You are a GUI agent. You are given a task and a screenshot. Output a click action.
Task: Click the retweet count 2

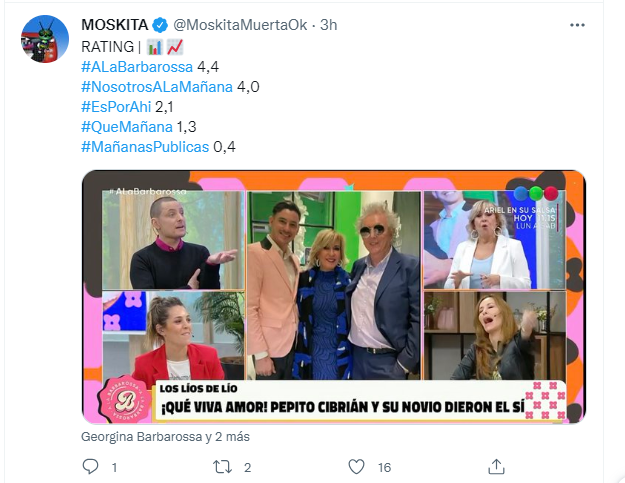[248, 467]
